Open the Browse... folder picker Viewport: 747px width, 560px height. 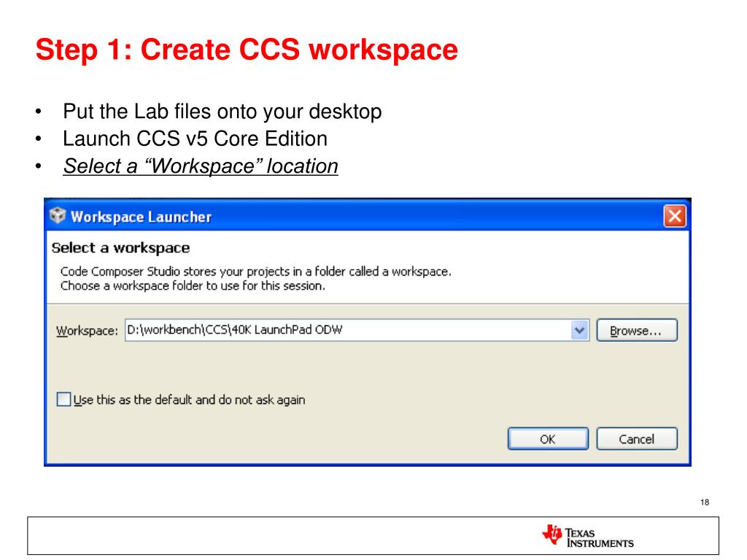point(636,330)
